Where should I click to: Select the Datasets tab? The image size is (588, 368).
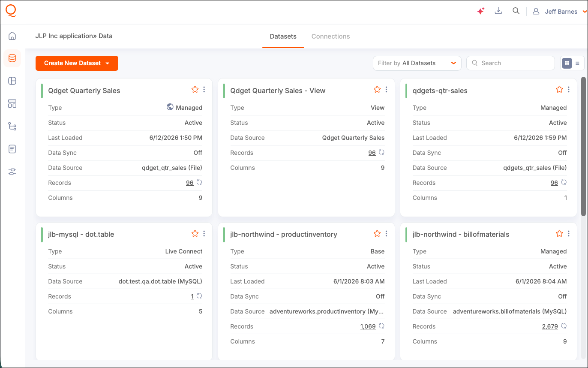click(x=283, y=36)
